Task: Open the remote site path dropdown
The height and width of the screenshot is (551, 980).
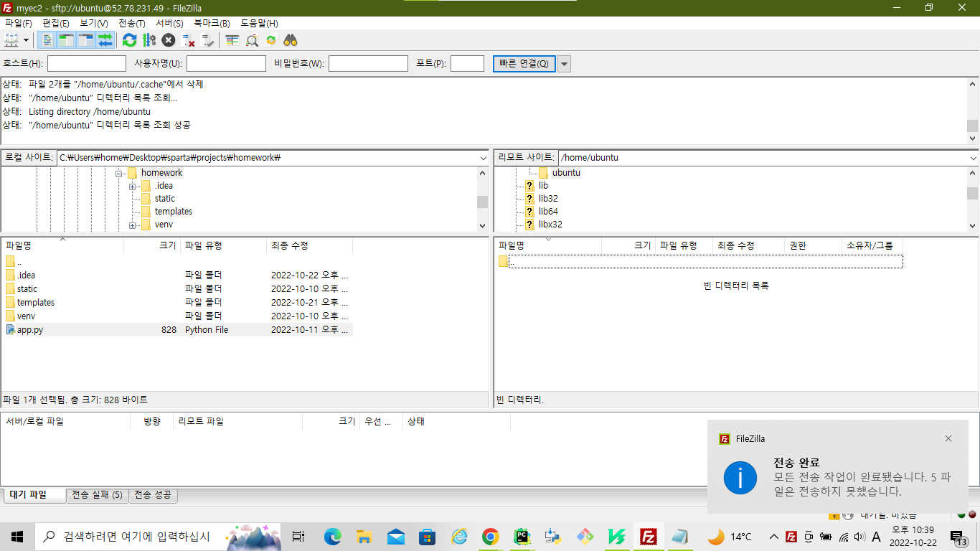Action: 973,158
